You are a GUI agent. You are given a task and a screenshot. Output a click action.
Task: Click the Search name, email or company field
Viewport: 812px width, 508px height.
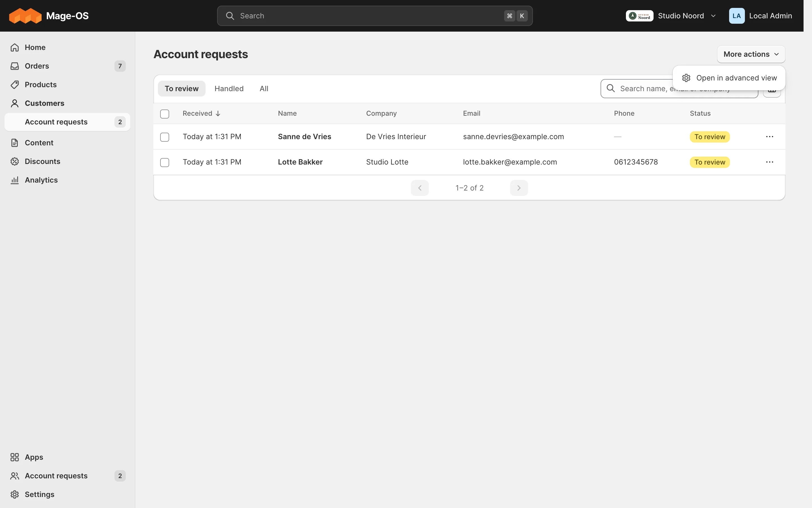click(679, 89)
